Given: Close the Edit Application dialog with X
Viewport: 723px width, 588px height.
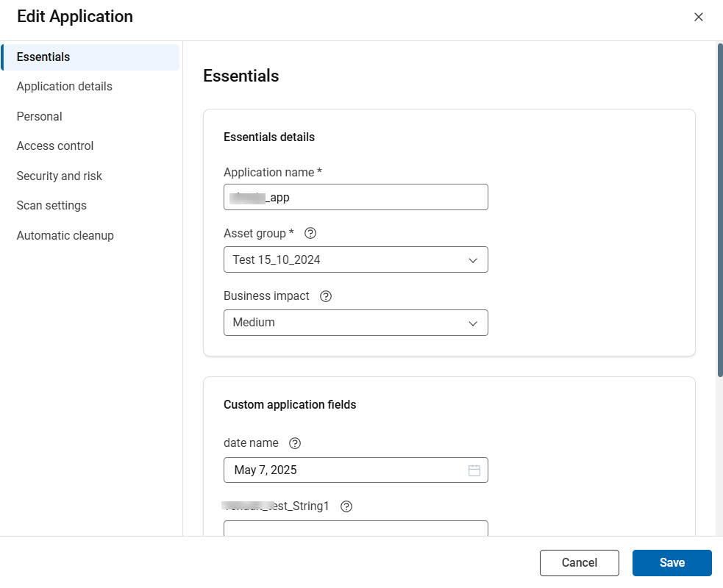Looking at the screenshot, I should [698, 17].
